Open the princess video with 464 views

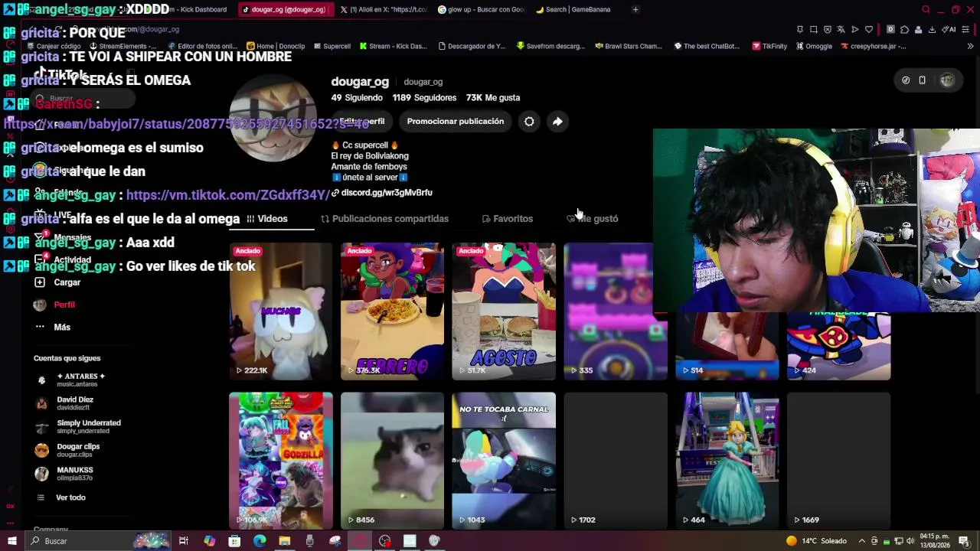(x=727, y=461)
